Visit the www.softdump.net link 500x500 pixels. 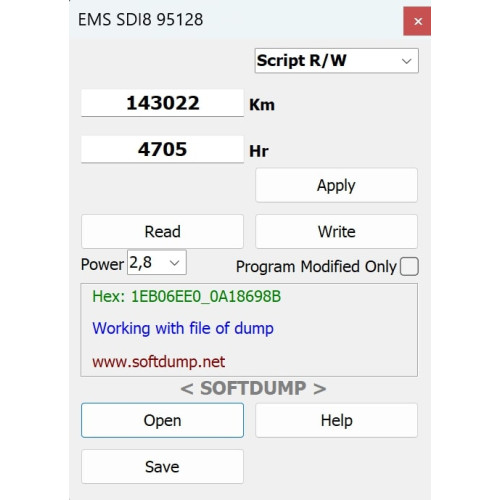[159, 362]
